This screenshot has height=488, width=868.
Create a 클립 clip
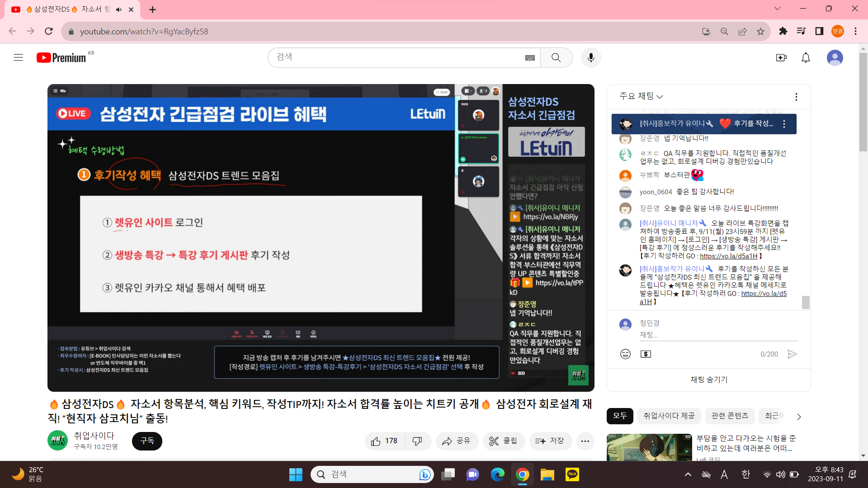coord(504,441)
